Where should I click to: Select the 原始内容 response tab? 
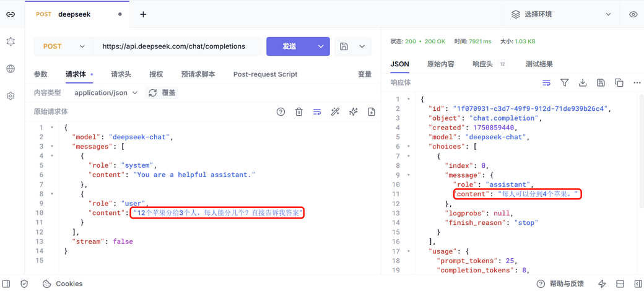441,64
